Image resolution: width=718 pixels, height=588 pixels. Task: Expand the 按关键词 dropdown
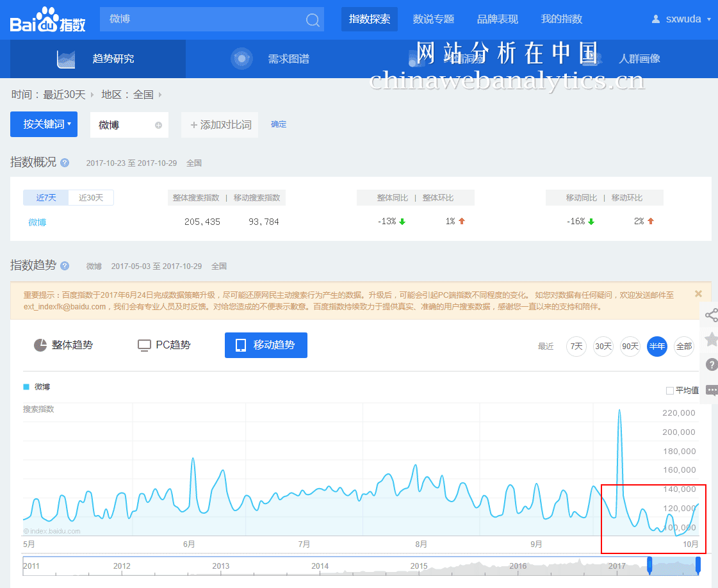(44, 124)
